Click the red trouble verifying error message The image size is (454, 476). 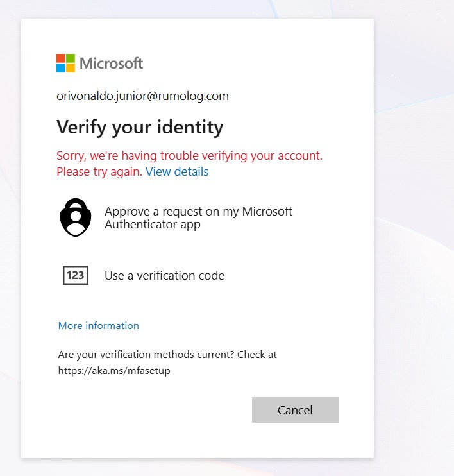[189, 164]
